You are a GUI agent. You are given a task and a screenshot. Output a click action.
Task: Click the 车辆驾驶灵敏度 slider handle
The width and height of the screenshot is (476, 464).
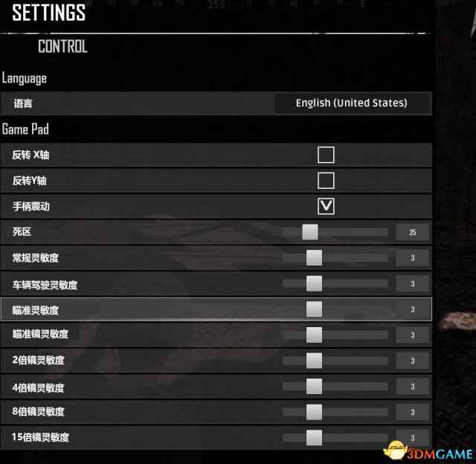(x=314, y=283)
